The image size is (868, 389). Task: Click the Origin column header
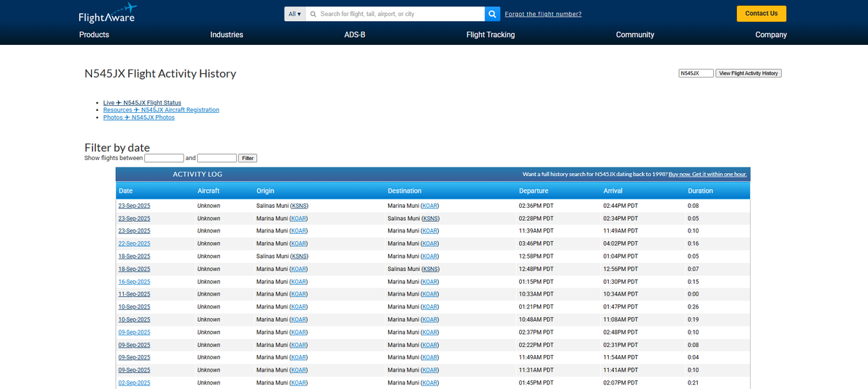point(266,191)
